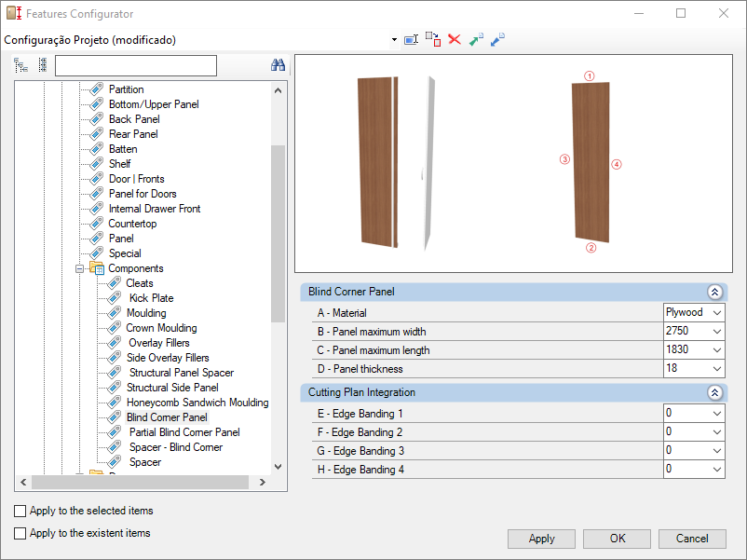This screenshot has height=560, width=747.
Task: Click the tree search input field
Action: [x=136, y=66]
